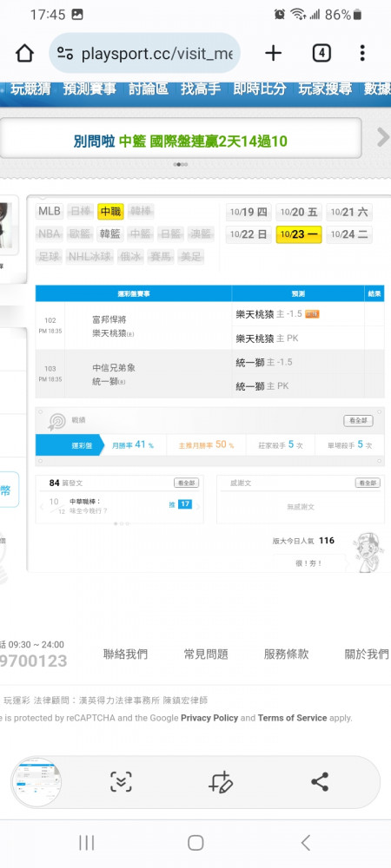Image resolution: width=391 pixels, height=868 pixels.
Task: Tap the screenshot share icon
Action: (x=320, y=782)
